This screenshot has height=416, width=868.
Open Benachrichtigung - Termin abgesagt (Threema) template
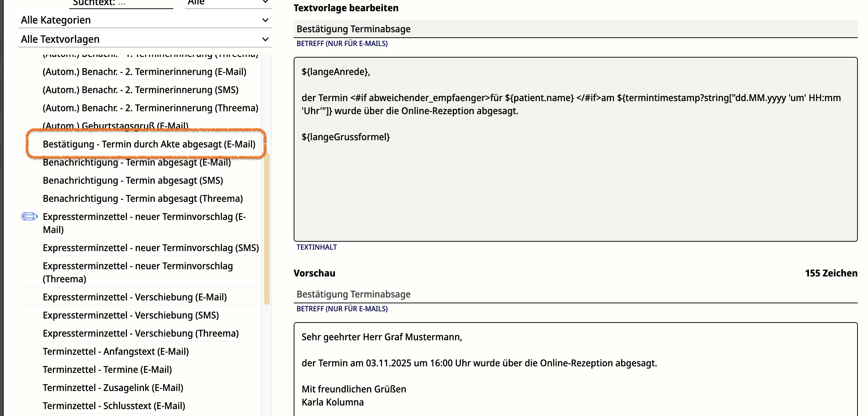pos(142,199)
